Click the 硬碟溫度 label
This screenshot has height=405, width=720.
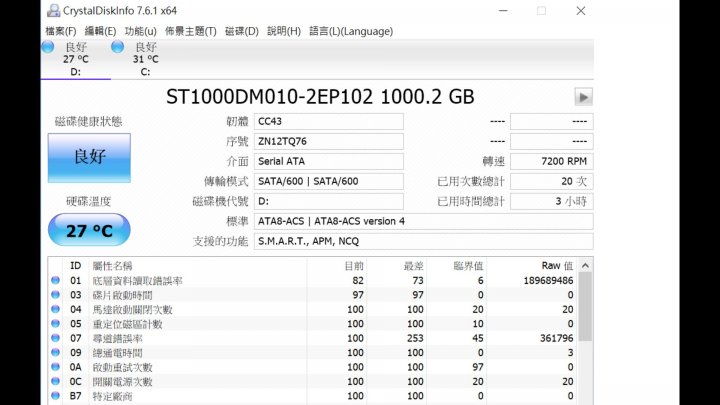(x=89, y=201)
